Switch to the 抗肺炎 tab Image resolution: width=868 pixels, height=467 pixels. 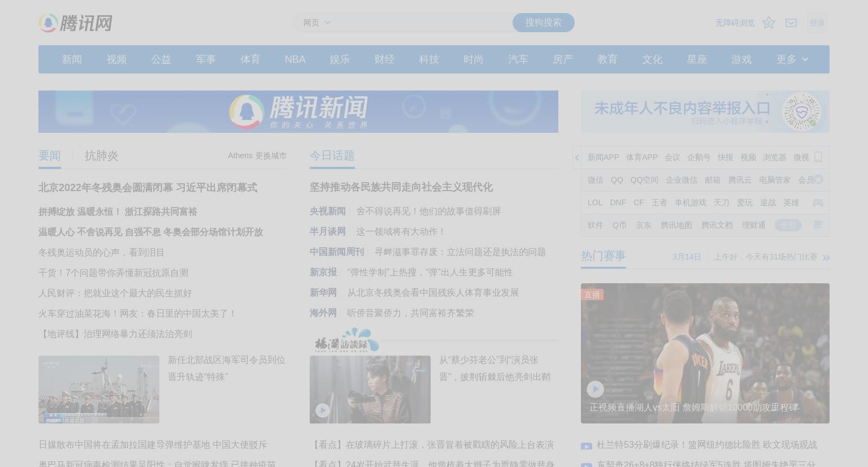102,155
